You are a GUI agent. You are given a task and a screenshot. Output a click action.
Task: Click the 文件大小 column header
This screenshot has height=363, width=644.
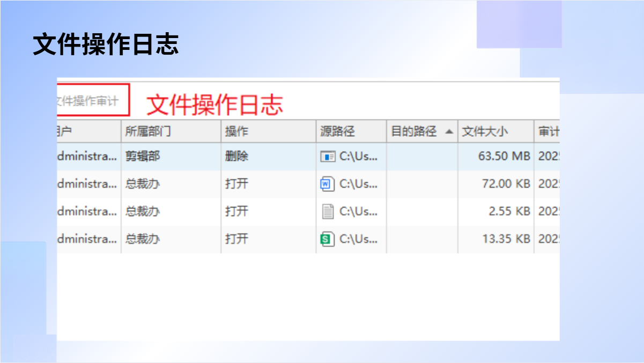tap(485, 131)
